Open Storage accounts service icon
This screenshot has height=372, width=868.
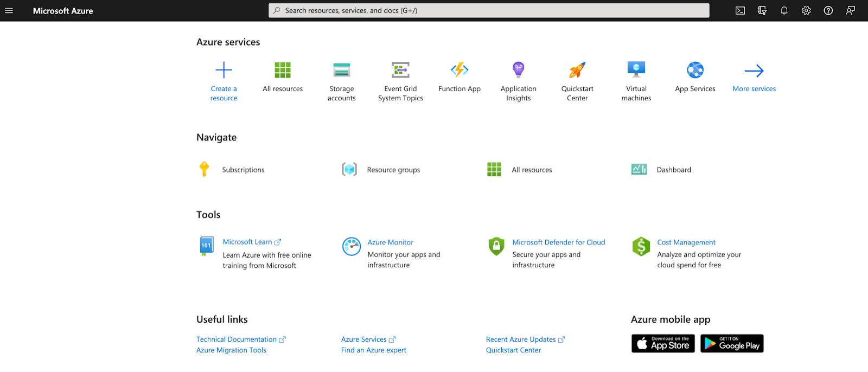(x=342, y=70)
